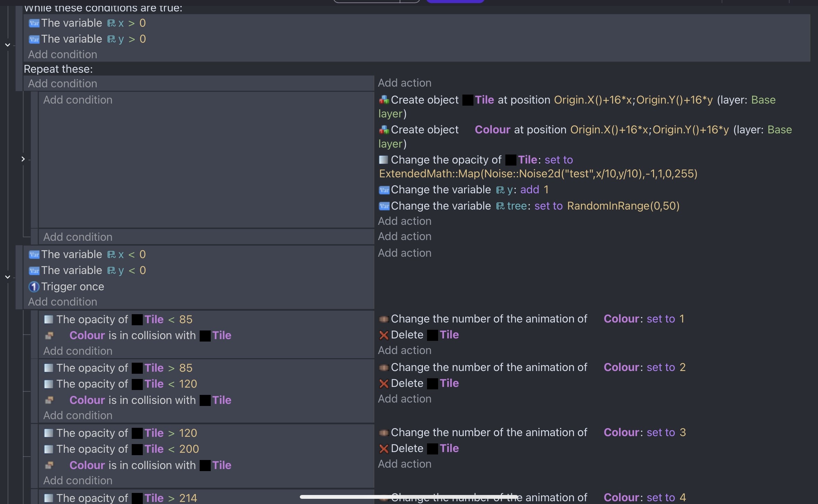This screenshot has height=504, width=818.
Task: Add condition under 'Repeat these:'
Action: tap(63, 83)
